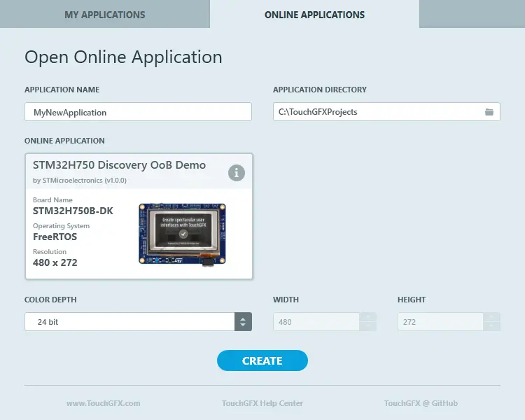Screen dimensions: 525x420
Task: Click the STM32H750B-DK board name text
Action: 73,211
